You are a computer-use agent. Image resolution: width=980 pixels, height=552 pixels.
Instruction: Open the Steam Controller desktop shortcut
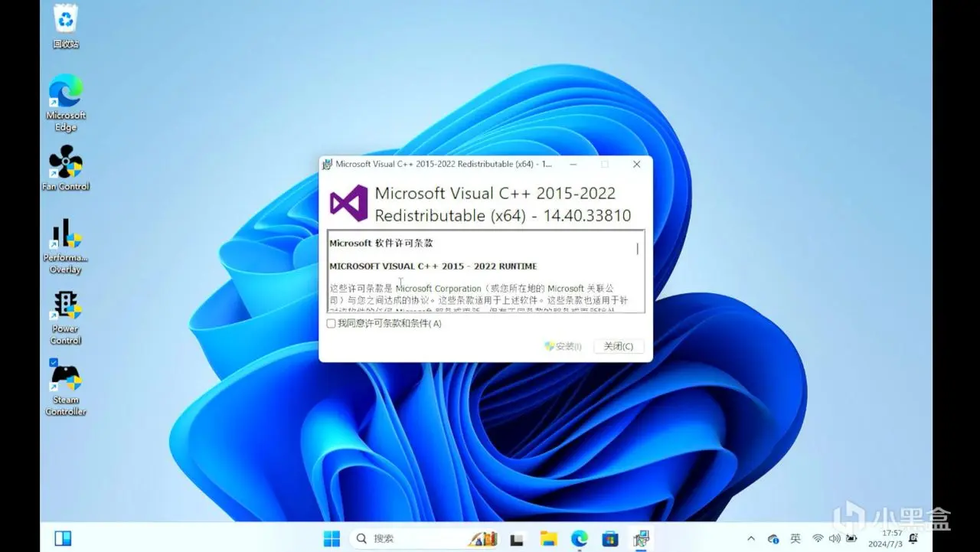(66, 388)
